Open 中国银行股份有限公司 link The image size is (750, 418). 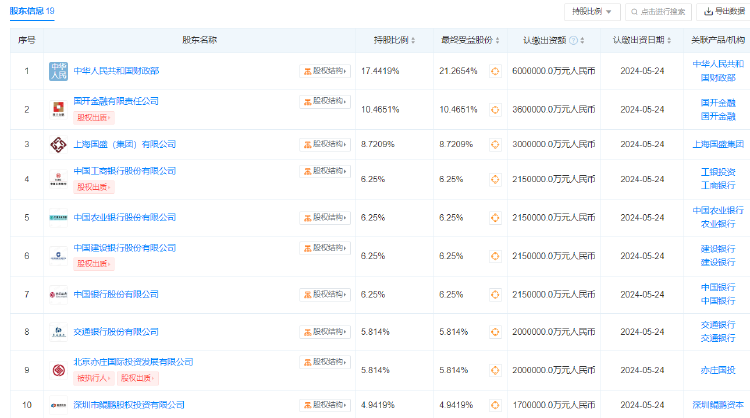click(116, 294)
